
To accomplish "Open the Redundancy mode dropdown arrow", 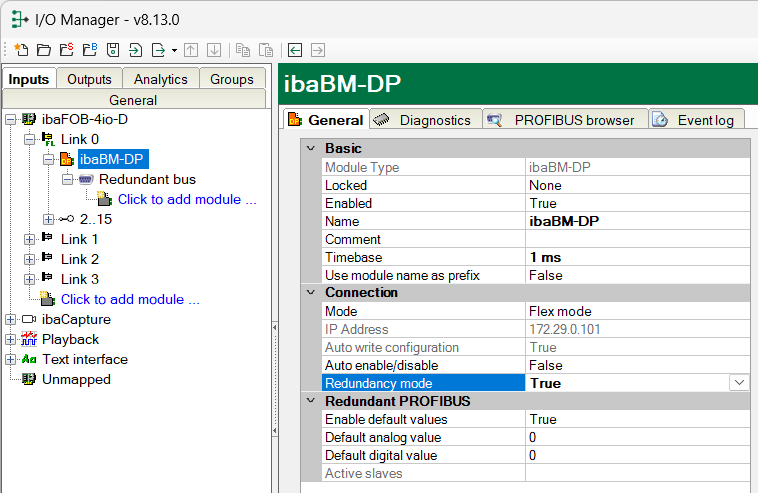I will coord(739,383).
